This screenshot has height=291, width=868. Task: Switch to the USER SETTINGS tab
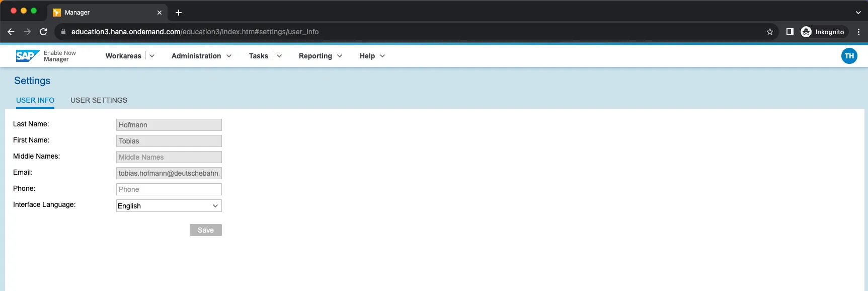coord(99,100)
